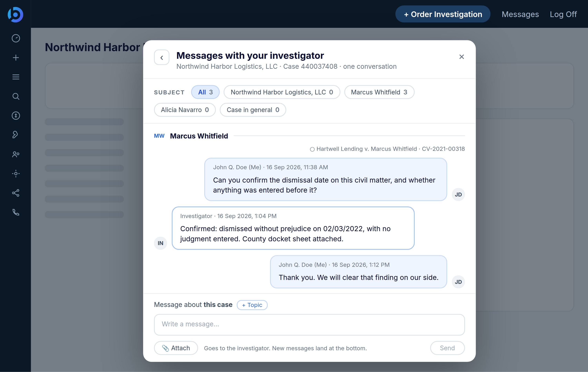Click the phone icon in sidebar

click(x=16, y=212)
